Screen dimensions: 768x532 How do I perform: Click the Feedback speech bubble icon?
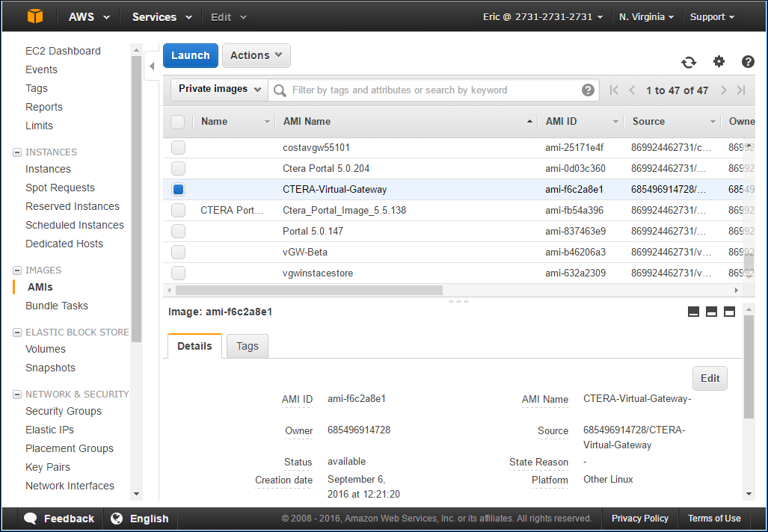[x=31, y=519]
